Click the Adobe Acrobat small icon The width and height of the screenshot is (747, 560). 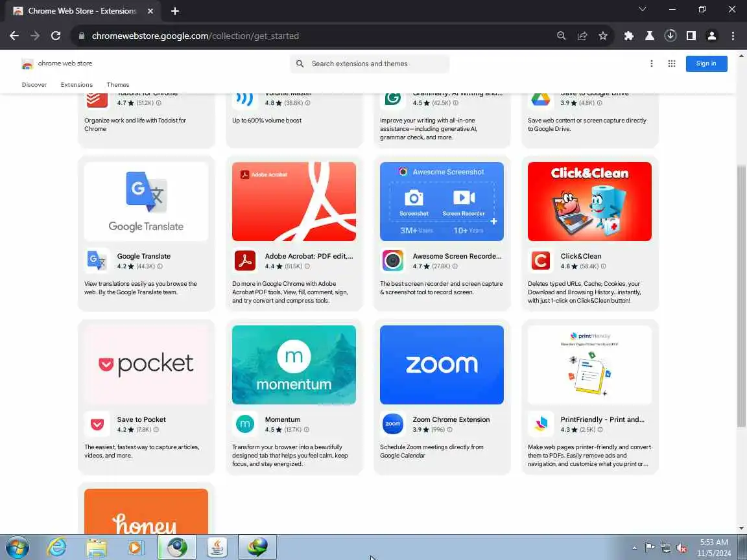[245, 261]
